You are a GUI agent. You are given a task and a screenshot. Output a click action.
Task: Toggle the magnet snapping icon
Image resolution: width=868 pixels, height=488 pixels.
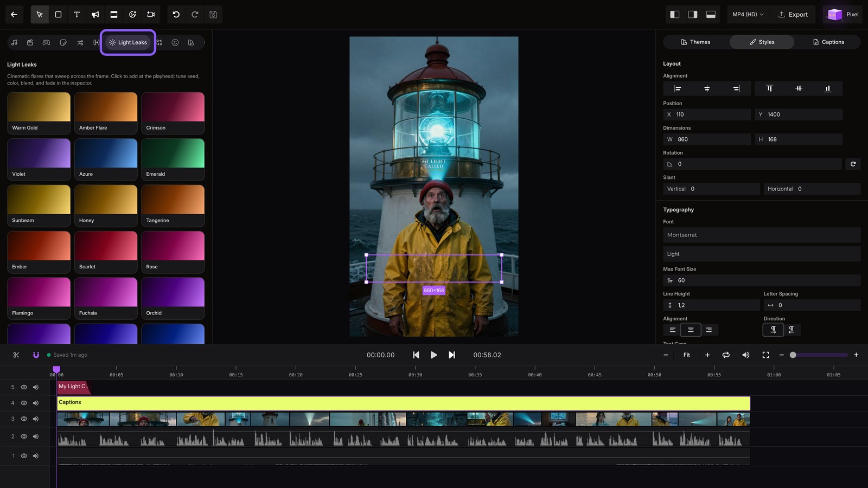[x=36, y=355]
